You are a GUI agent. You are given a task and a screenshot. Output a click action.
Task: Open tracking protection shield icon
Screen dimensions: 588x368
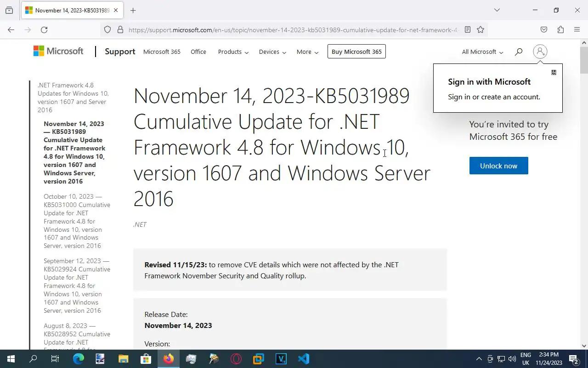pos(107,29)
